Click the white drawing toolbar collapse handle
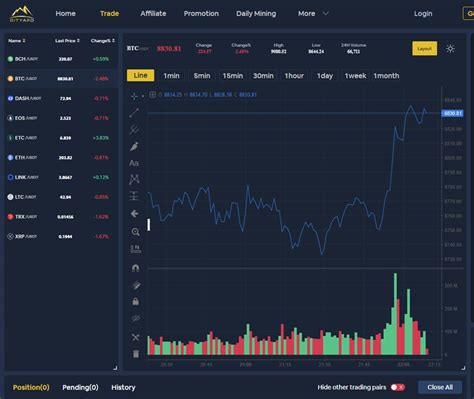 (149, 225)
